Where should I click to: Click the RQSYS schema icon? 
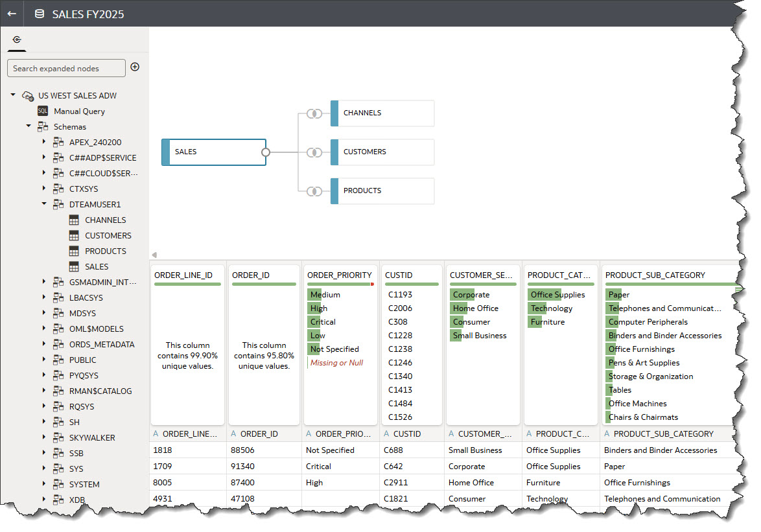pos(58,406)
